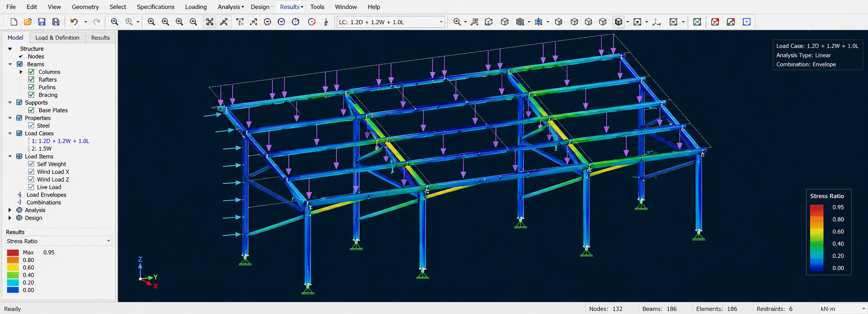Click the Restraints: 6 status bar entry

774,309
